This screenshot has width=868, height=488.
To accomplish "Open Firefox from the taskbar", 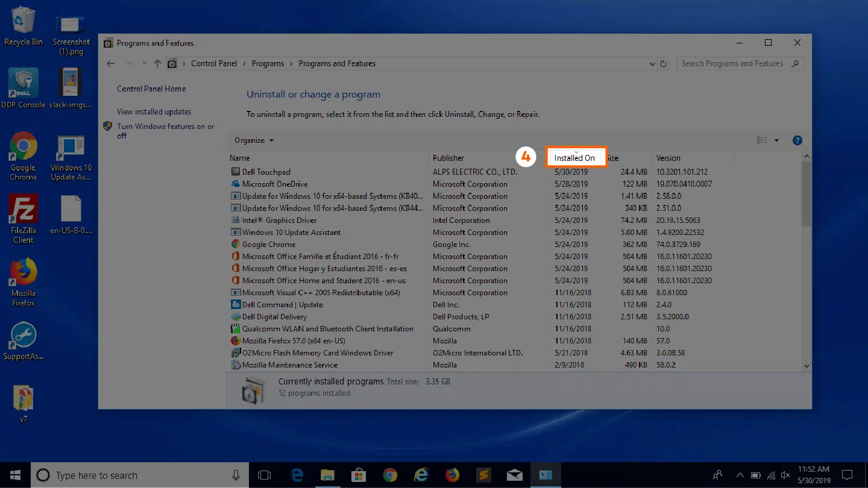I will 452,475.
